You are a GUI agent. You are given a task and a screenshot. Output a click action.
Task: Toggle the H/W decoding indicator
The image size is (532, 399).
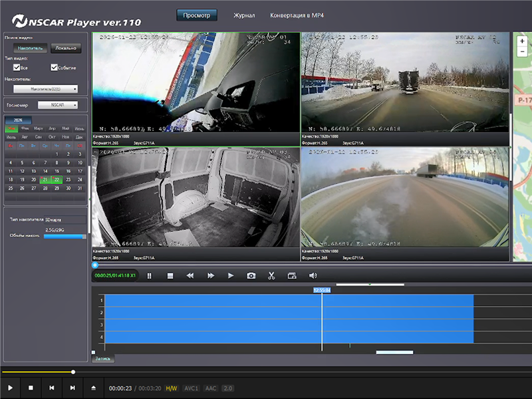172,388
